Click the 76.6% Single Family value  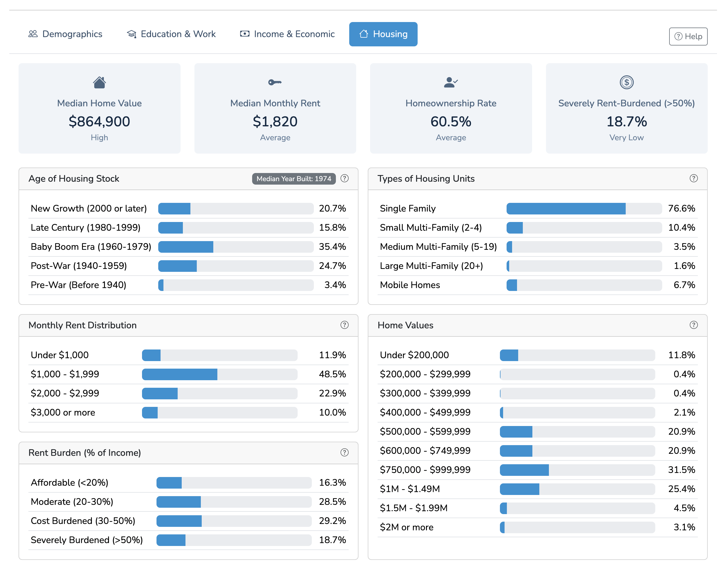click(682, 209)
